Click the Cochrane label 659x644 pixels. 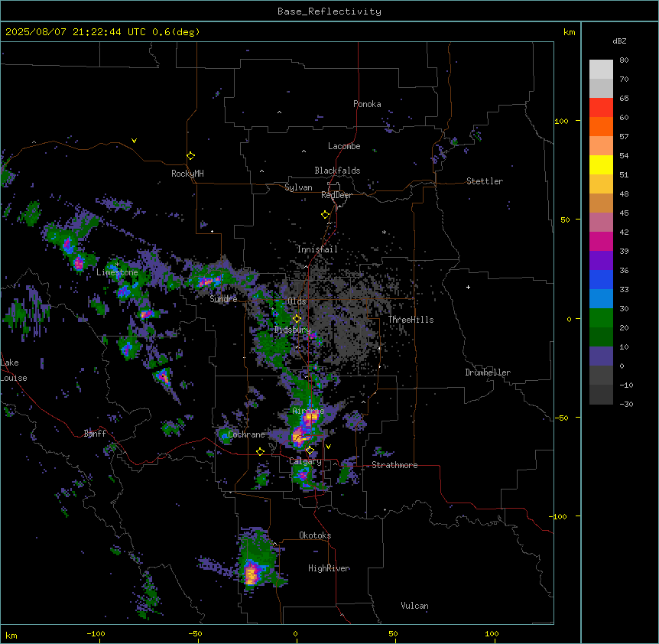click(x=246, y=434)
